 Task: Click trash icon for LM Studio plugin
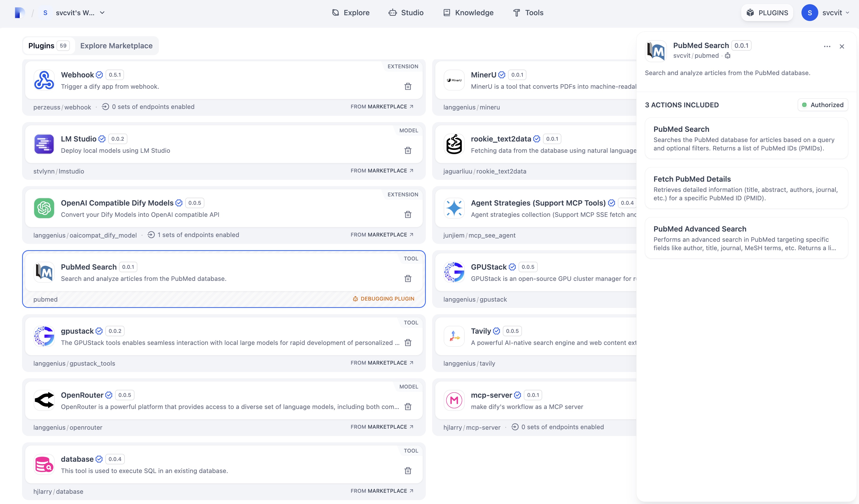(x=408, y=150)
